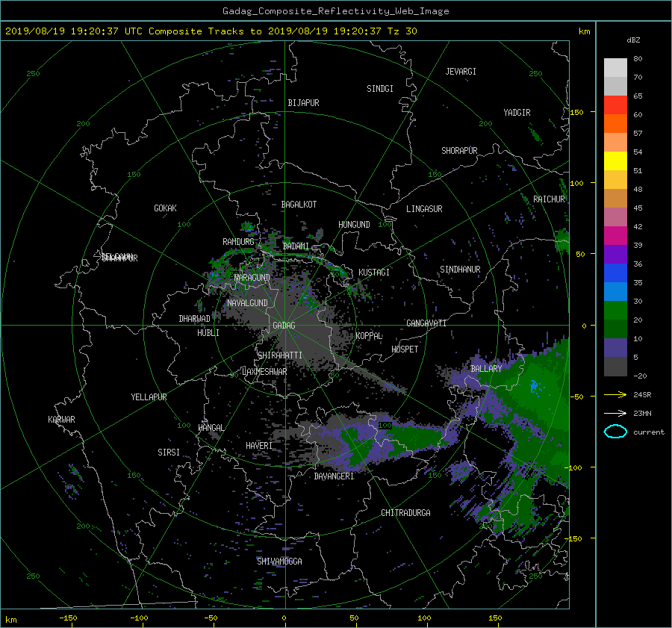Click the RAICHUR city label
Screen dimensions: 672x628
point(549,199)
